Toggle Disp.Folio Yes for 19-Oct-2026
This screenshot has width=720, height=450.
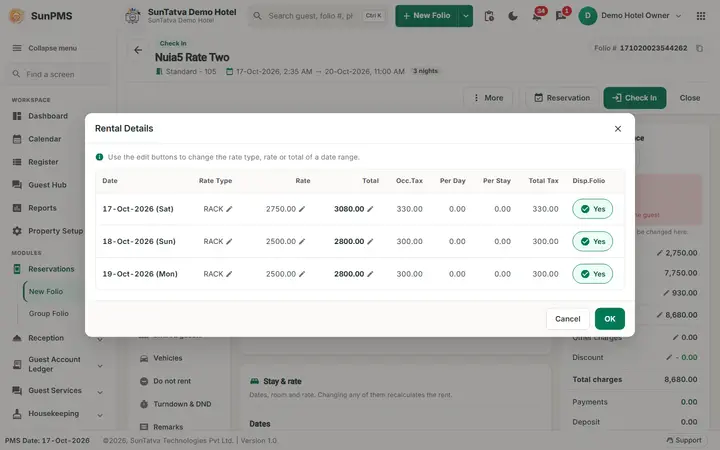coord(592,274)
